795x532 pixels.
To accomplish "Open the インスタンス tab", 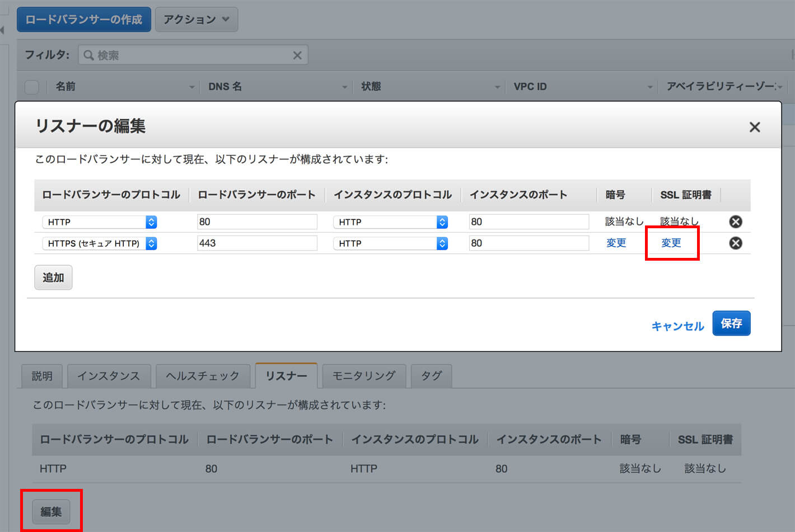I will (x=109, y=376).
